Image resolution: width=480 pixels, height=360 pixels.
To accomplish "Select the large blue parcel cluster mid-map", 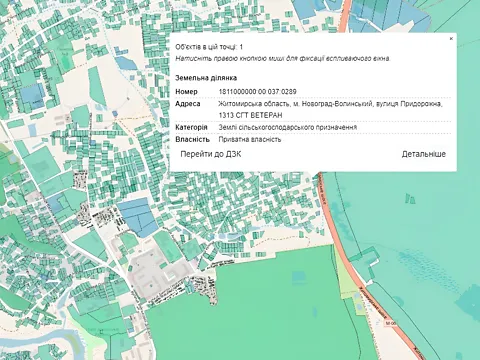I will 137,217.
